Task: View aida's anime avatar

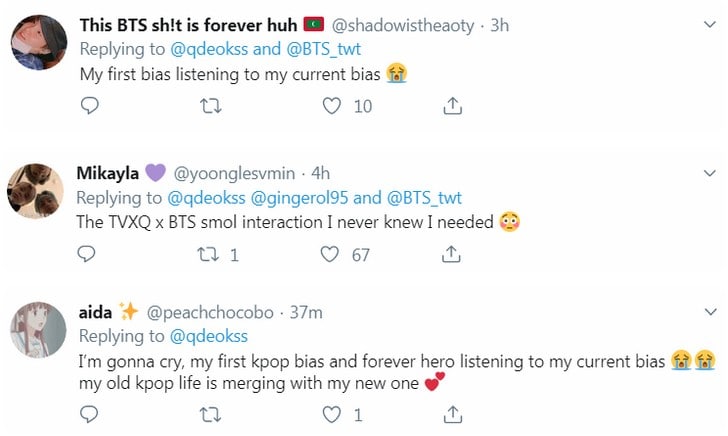Action: point(34,330)
